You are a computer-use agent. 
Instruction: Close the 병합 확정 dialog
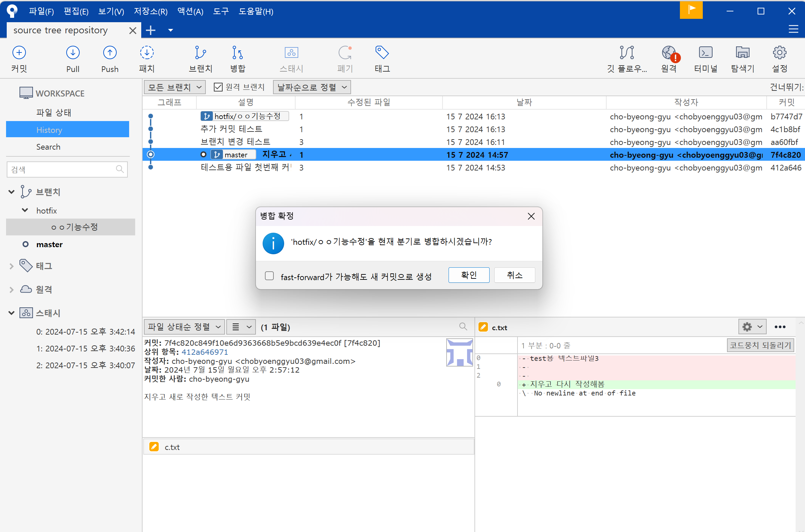[531, 216]
